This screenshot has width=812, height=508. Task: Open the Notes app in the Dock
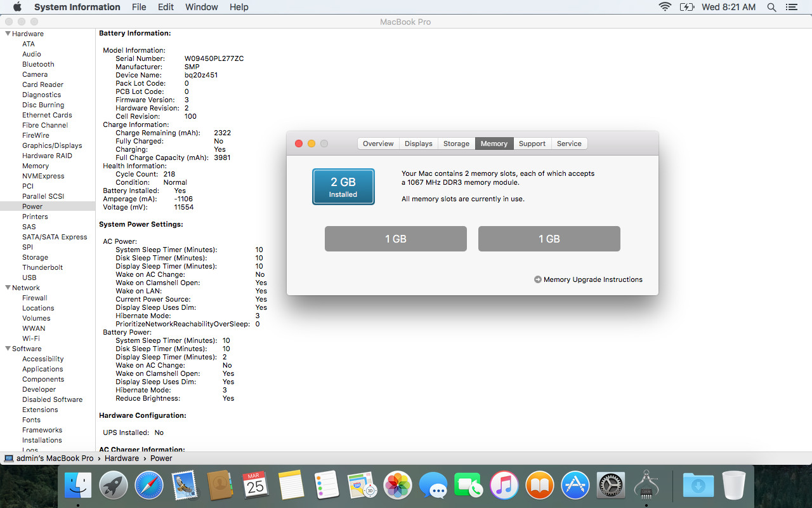click(x=291, y=486)
